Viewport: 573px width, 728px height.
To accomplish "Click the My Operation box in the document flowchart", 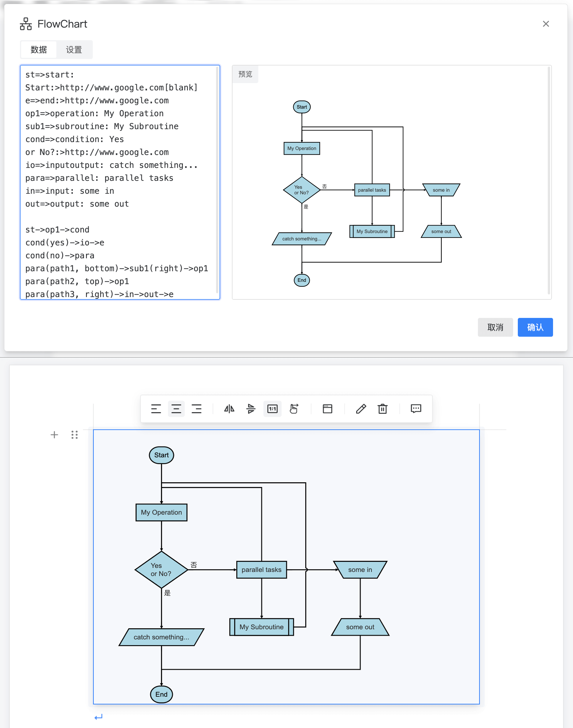I will click(161, 513).
